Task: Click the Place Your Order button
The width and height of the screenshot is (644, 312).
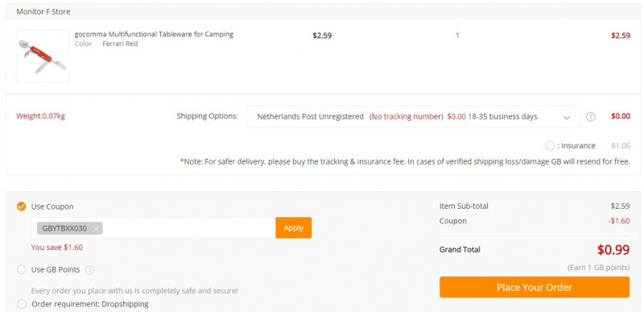Action: [535, 287]
